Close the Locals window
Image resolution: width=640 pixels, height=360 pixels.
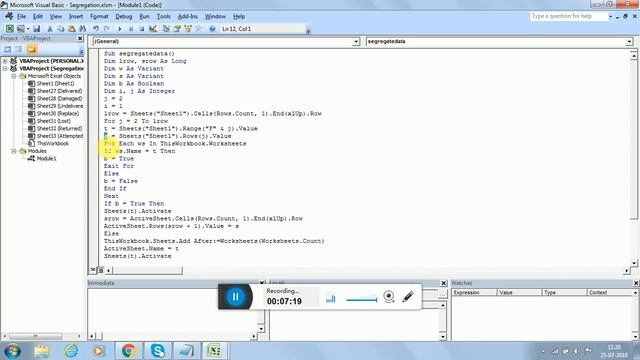pyautogui.click(x=444, y=283)
